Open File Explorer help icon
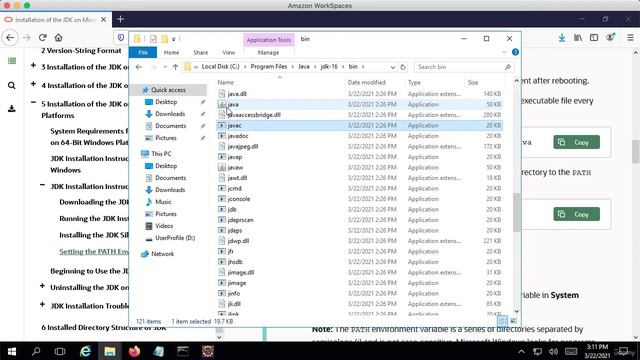This screenshot has width=640, height=360. 515,52
